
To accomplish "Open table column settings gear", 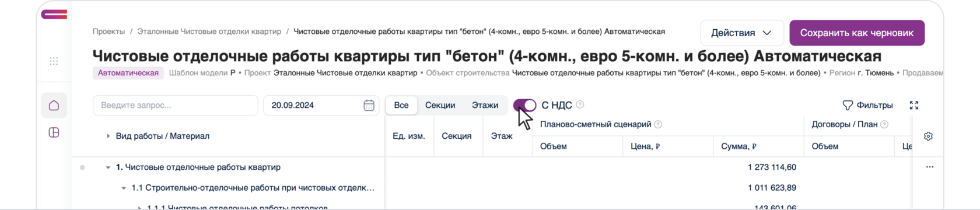I will pos(928,136).
